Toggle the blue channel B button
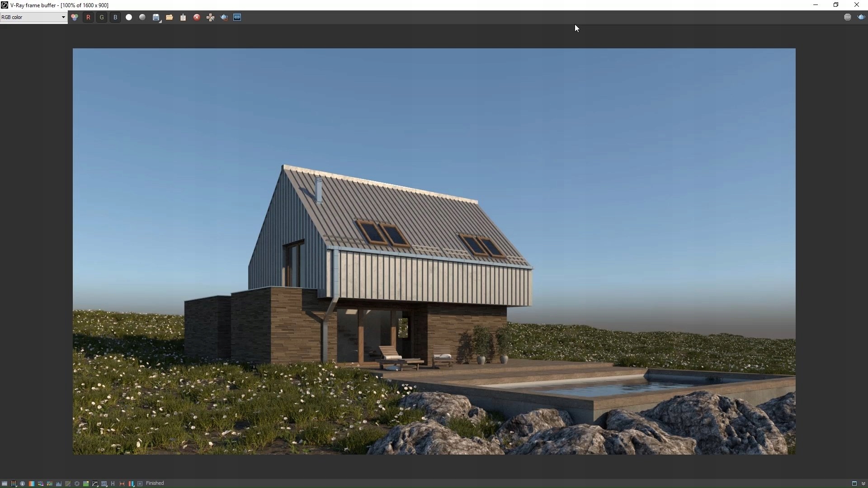868x488 pixels. click(x=115, y=17)
